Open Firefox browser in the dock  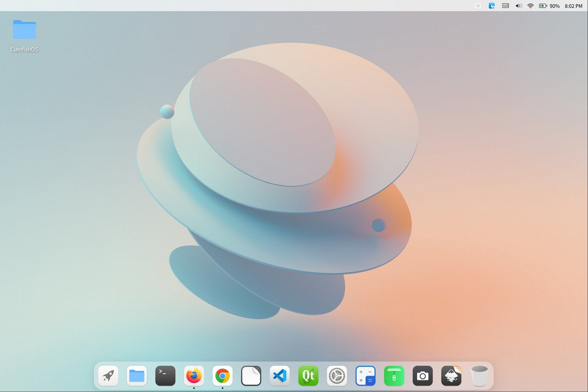[x=194, y=376]
